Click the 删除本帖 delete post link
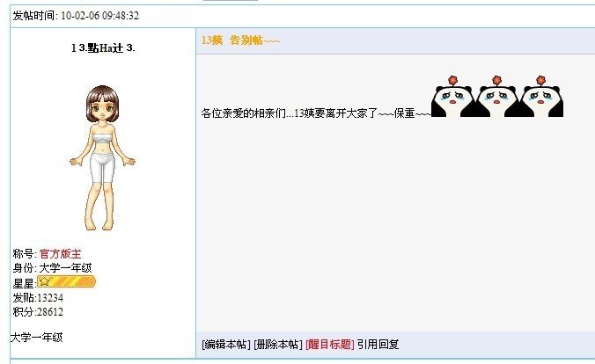 coord(278,345)
